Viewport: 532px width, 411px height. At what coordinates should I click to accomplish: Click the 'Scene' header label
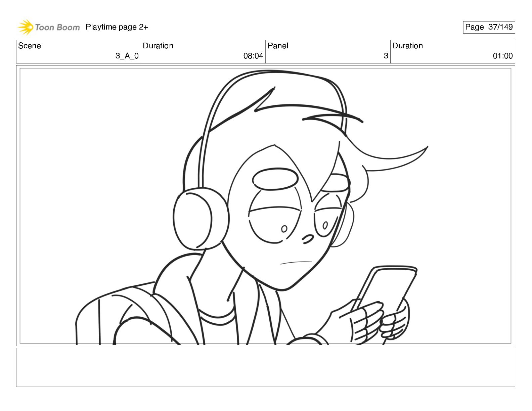click(30, 46)
